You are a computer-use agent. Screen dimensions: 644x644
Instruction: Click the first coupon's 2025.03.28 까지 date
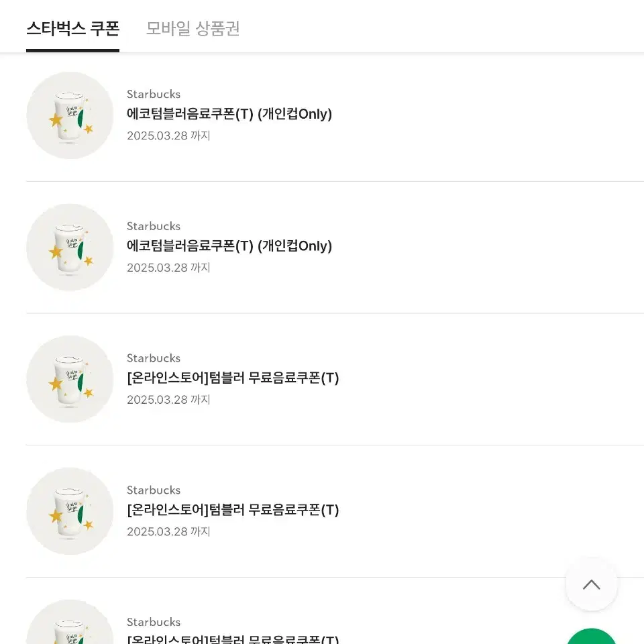[168, 136]
